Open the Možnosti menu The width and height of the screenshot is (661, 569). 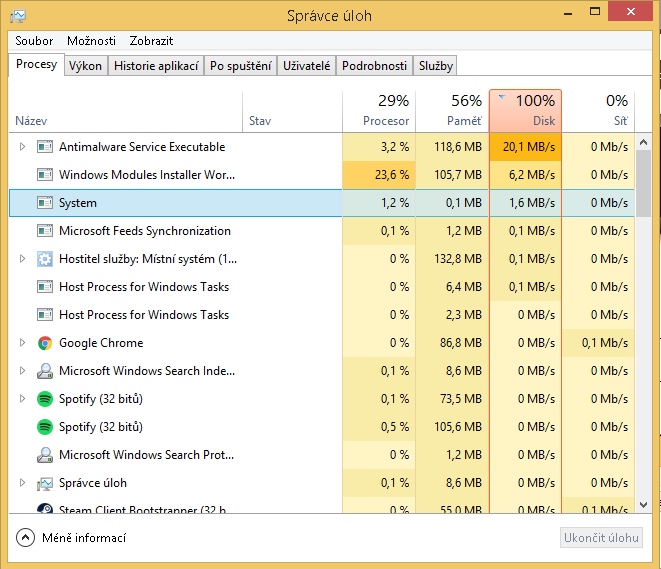click(x=91, y=41)
